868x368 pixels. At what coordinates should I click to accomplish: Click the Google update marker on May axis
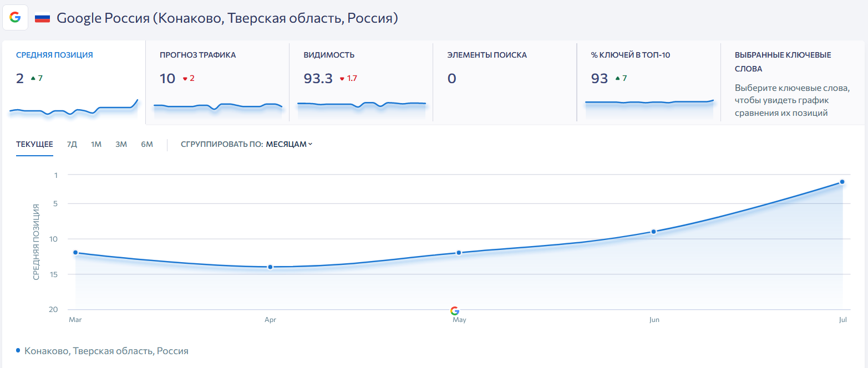(x=455, y=311)
